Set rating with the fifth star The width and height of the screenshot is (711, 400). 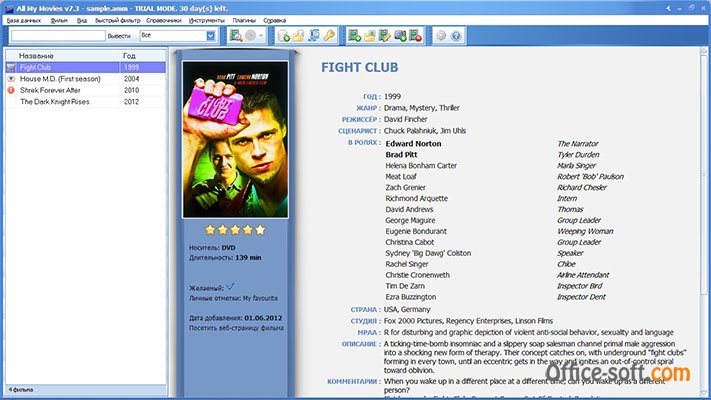pyautogui.click(x=260, y=229)
